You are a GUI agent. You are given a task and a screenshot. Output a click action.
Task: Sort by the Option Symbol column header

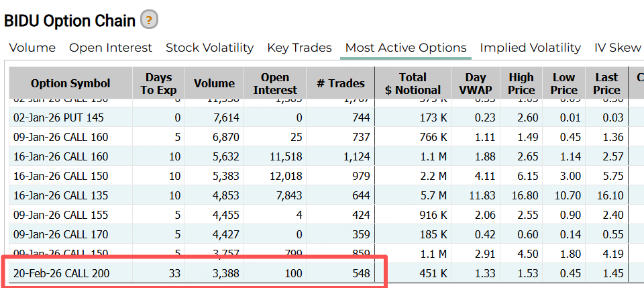tap(70, 83)
